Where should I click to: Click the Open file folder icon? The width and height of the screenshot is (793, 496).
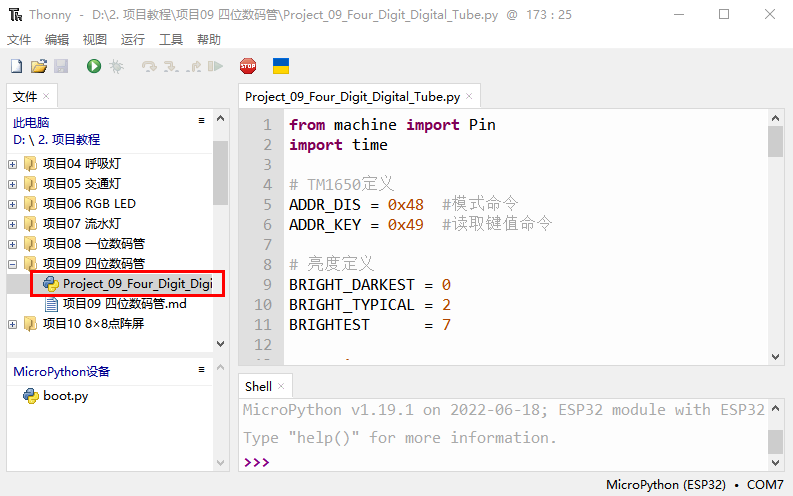tap(38, 66)
